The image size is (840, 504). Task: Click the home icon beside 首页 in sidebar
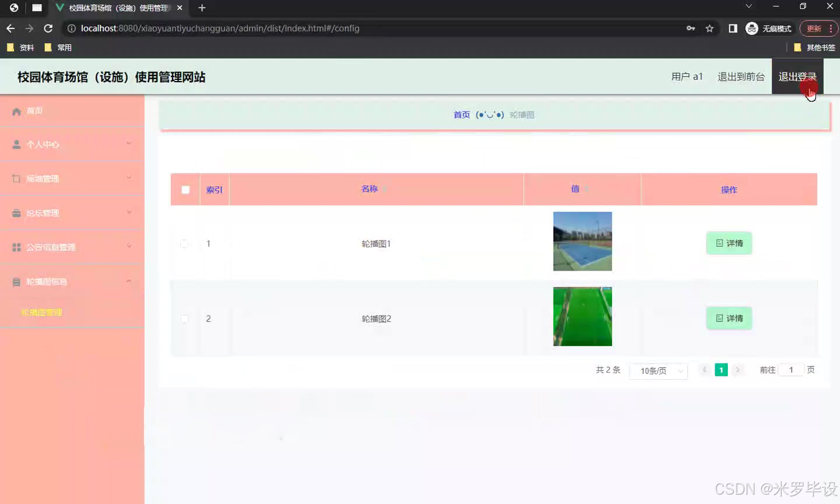tap(16, 110)
